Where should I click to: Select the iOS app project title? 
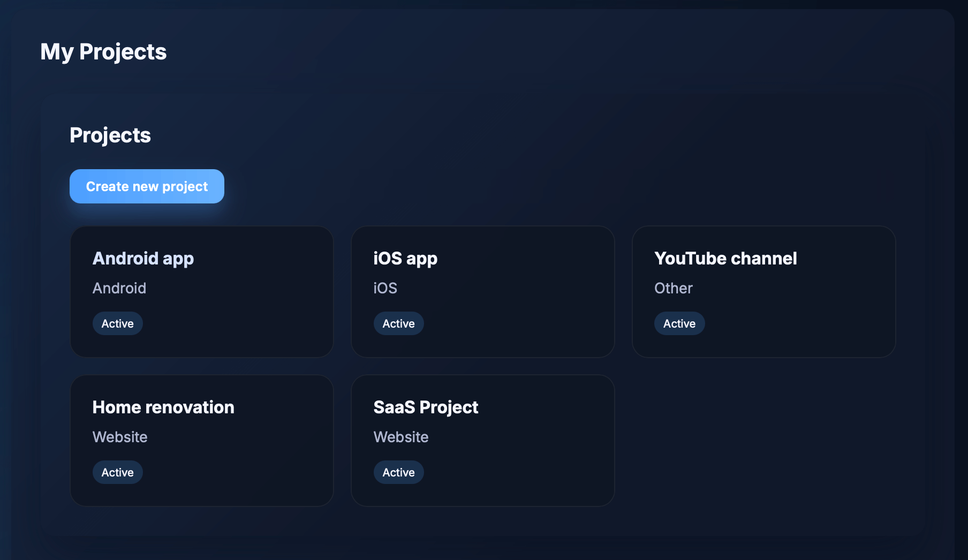[x=405, y=259]
